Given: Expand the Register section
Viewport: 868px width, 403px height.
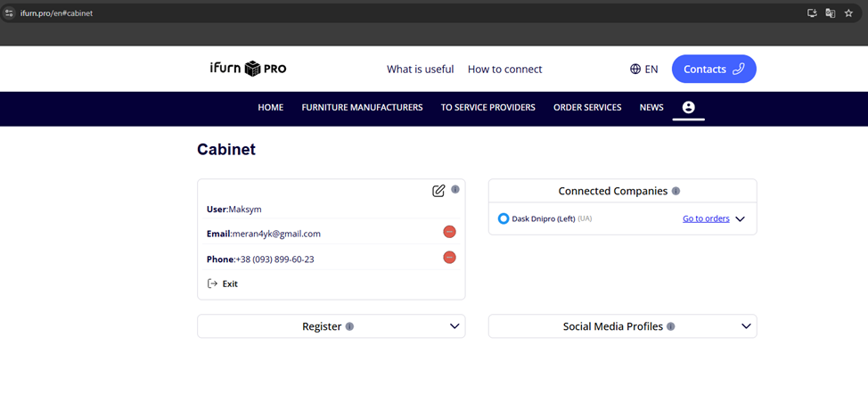Looking at the screenshot, I should click(454, 326).
